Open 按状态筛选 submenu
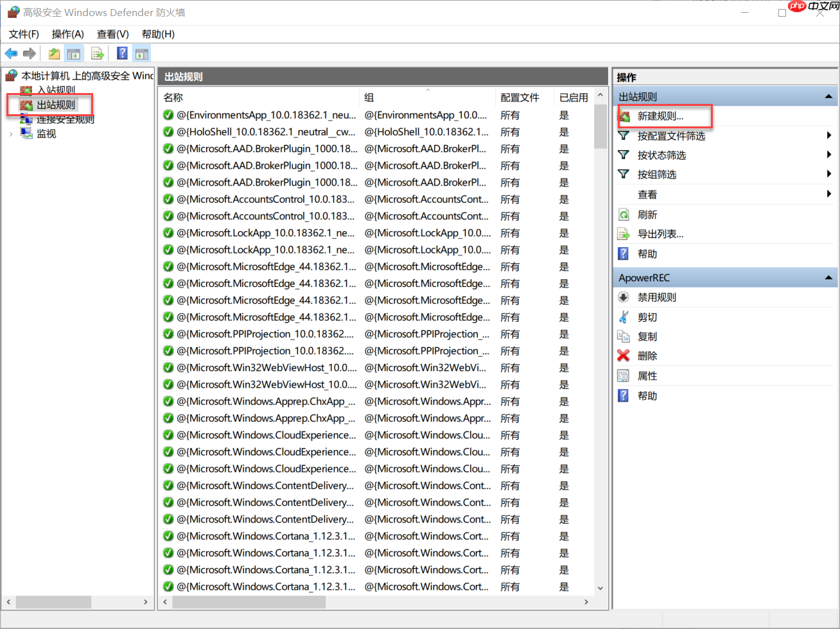 click(661, 155)
